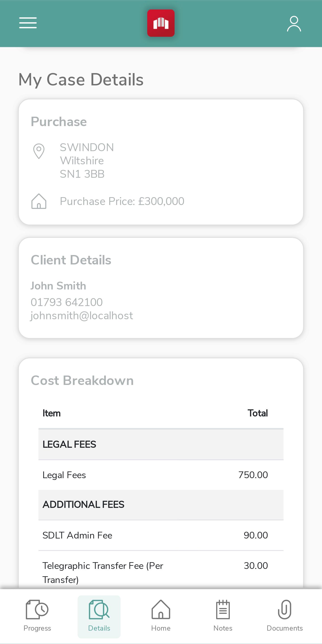Go to the Home tab
Viewport: 322px width, 644px height.
(x=161, y=617)
